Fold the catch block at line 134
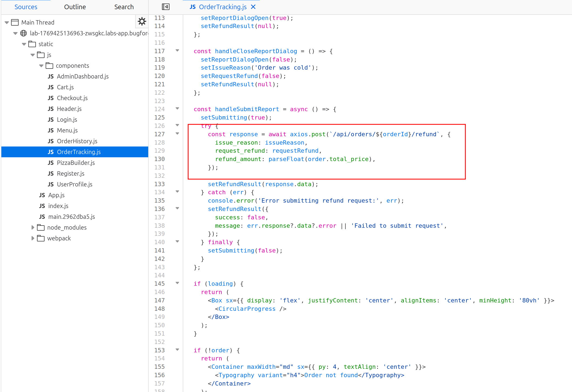 pos(177,192)
